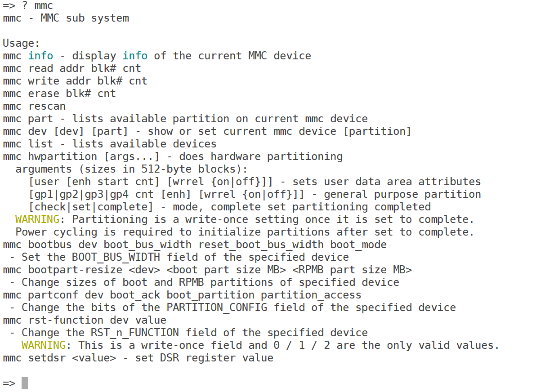Click the cursor block at the bottom prompt
Viewport: 545px width, 392px height.
25,383
